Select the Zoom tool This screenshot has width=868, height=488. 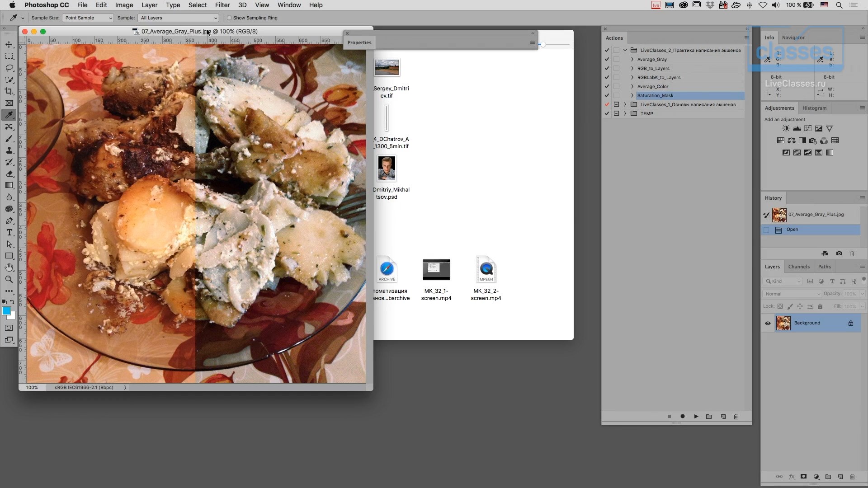pyautogui.click(x=9, y=279)
